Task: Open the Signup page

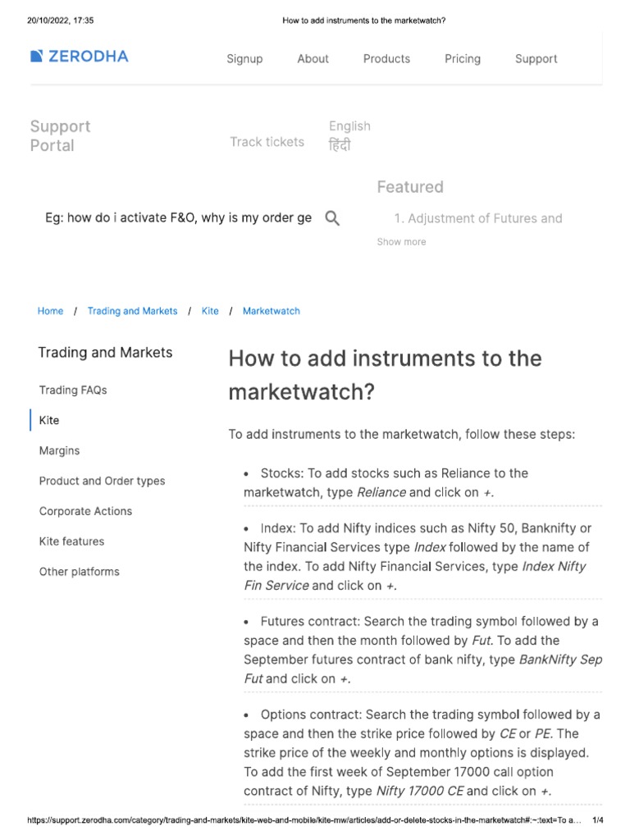Action: tap(244, 59)
